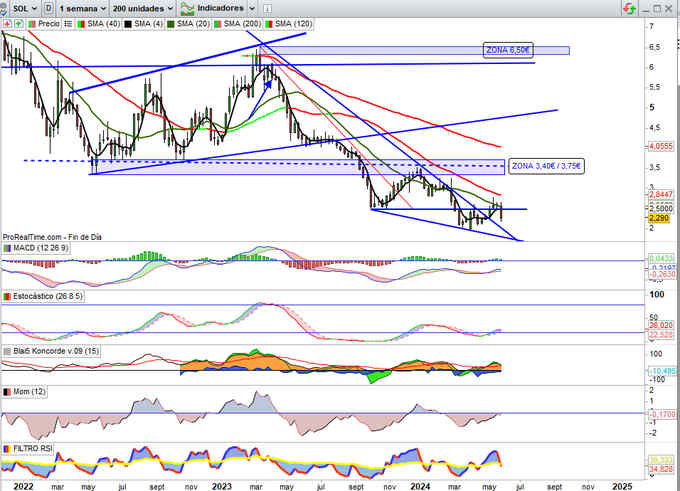The image size is (680, 491).
Task: Click the MACD panel color icon
Action: pyautogui.click(x=7, y=248)
